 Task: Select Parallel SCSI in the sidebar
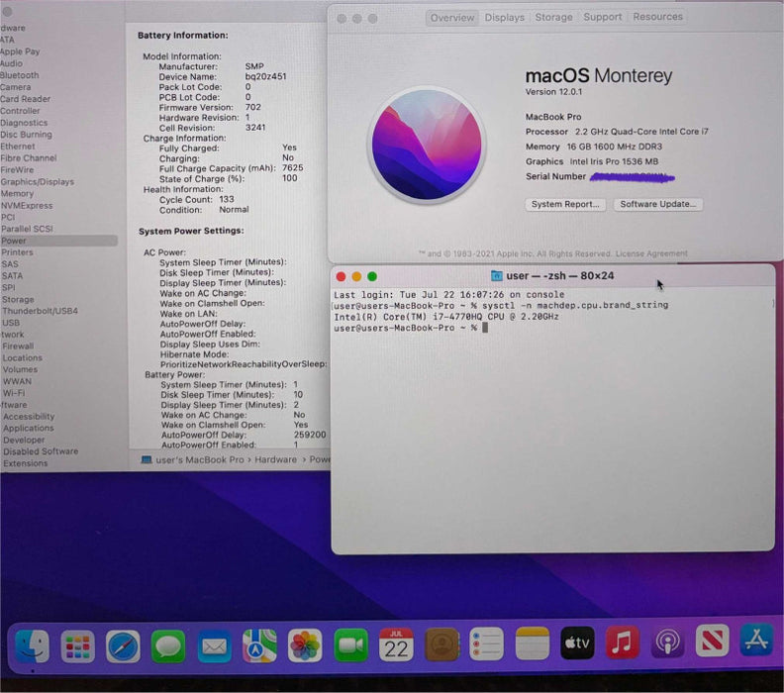click(x=27, y=229)
